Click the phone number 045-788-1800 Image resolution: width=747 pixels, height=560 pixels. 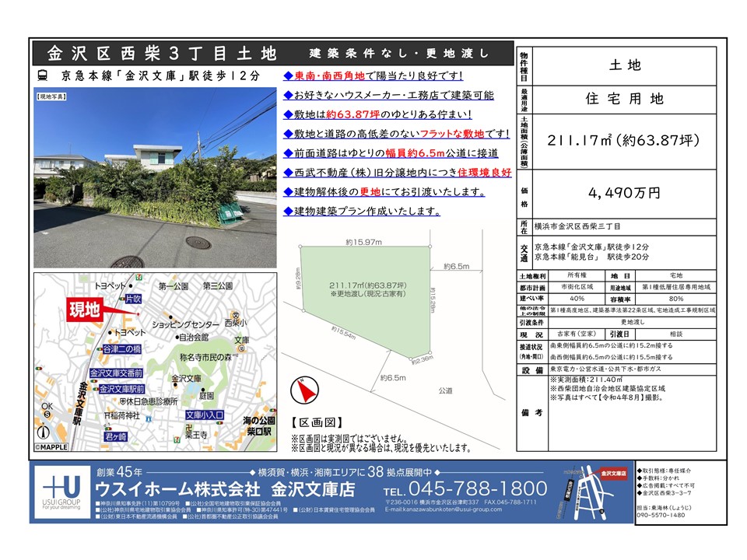465,488
